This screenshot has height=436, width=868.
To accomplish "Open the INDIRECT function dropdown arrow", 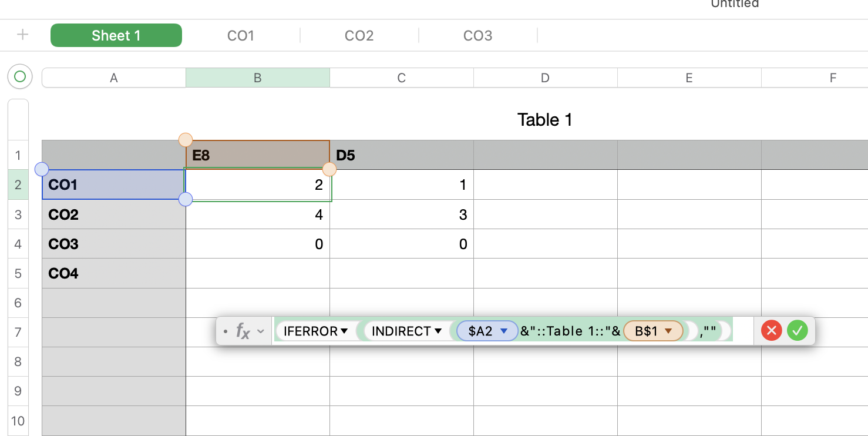I will (x=438, y=331).
